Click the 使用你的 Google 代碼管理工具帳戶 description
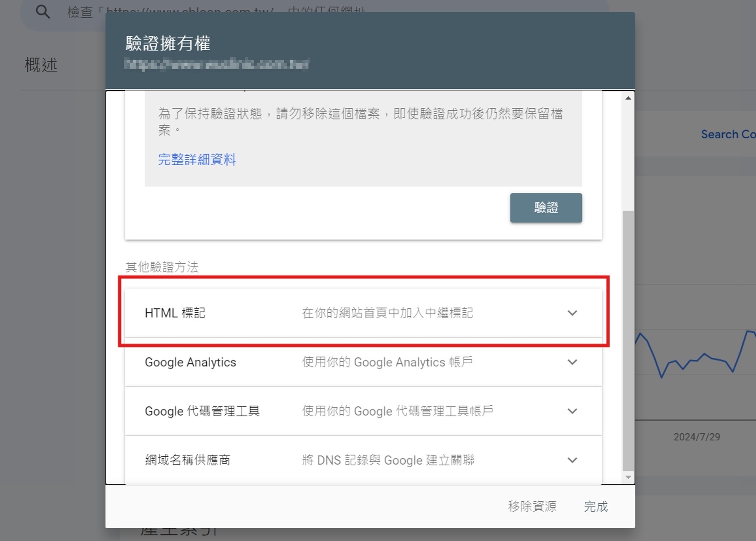Viewport: 756px width, 541px height. [x=398, y=411]
